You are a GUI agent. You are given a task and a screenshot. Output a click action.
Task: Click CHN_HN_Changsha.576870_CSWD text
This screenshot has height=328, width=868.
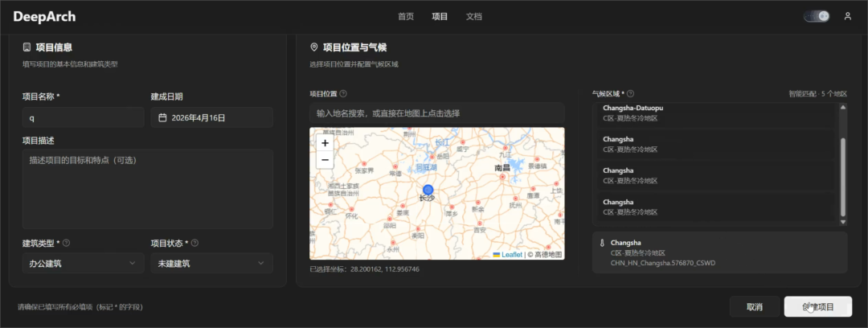click(662, 263)
